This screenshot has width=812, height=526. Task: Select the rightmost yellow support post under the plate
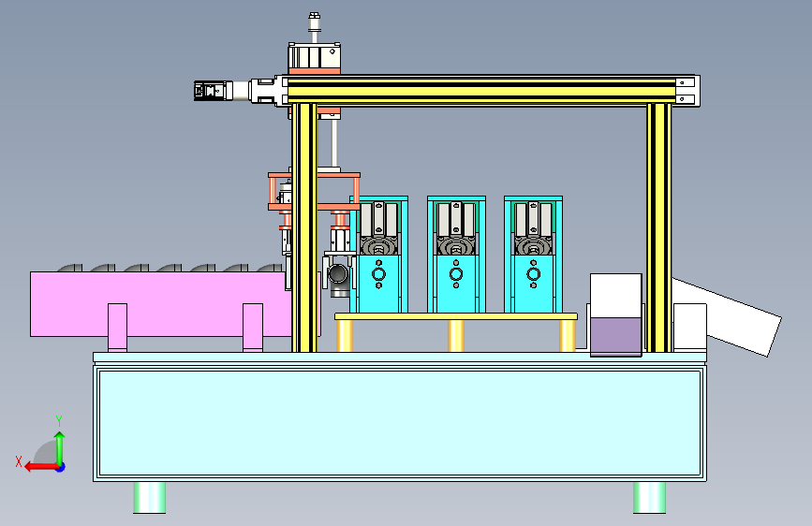568,336
